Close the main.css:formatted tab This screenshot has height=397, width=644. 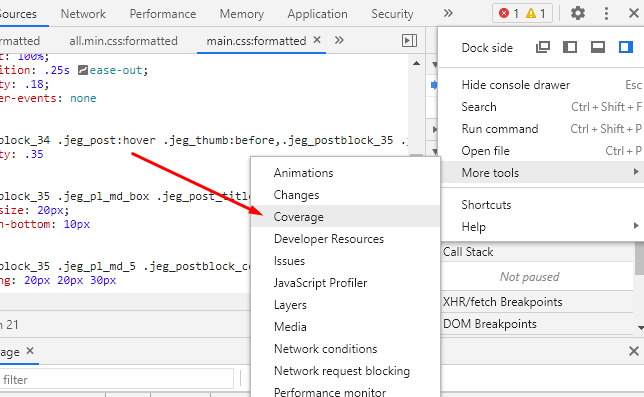coord(317,40)
